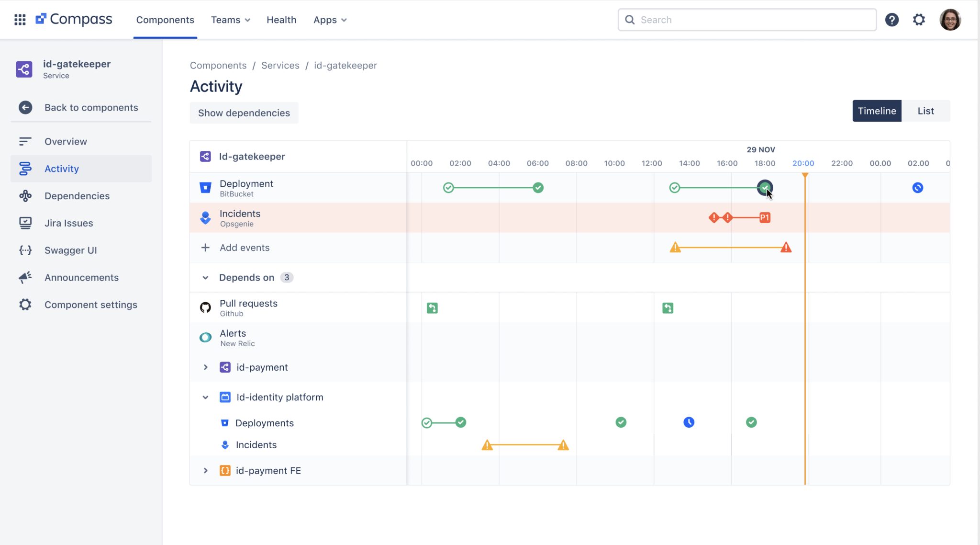Open settings gear in top bar
The height and width of the screenshot is (545, 980).
(x=919, y=20)
